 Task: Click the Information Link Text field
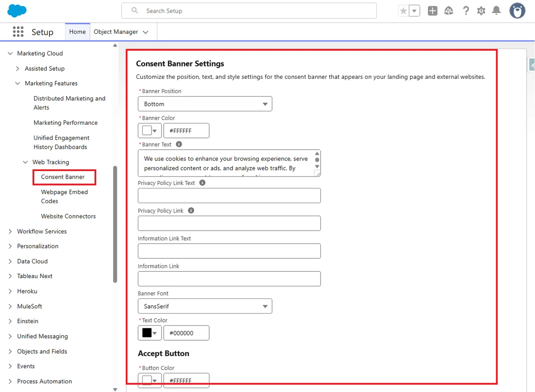point(229,251)
